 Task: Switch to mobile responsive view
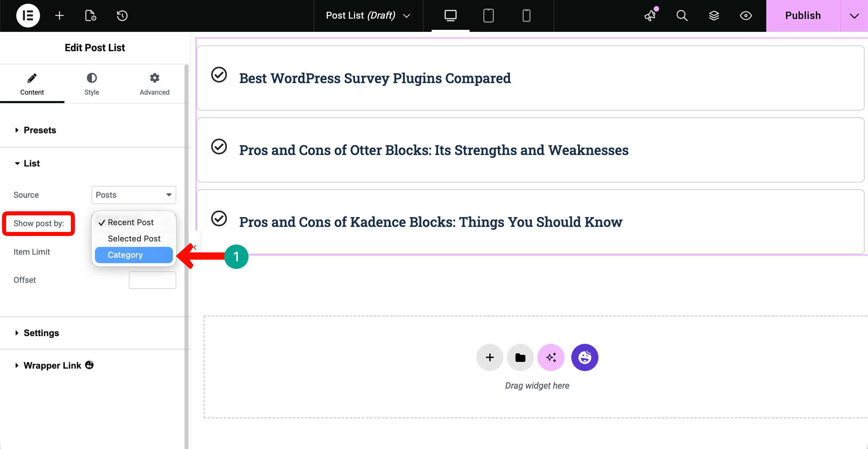pos(526,16)
